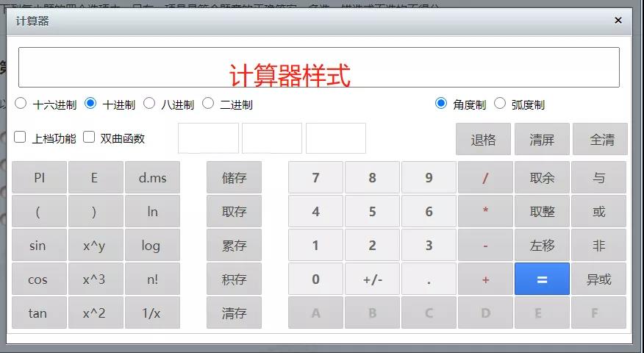The image size is (644, 353).
Task: Select the 十六进制 (hexadecimal) radio button
Action: click(21, 104)
